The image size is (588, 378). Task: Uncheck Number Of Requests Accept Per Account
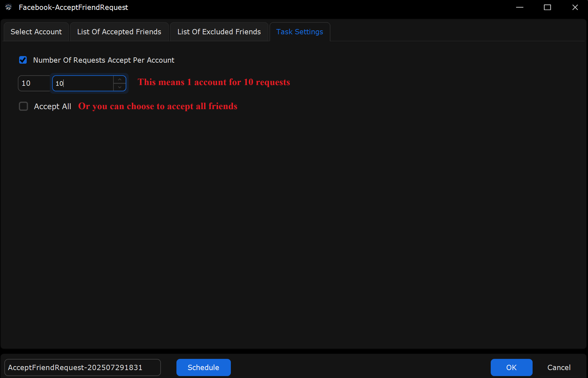[23, 60]
